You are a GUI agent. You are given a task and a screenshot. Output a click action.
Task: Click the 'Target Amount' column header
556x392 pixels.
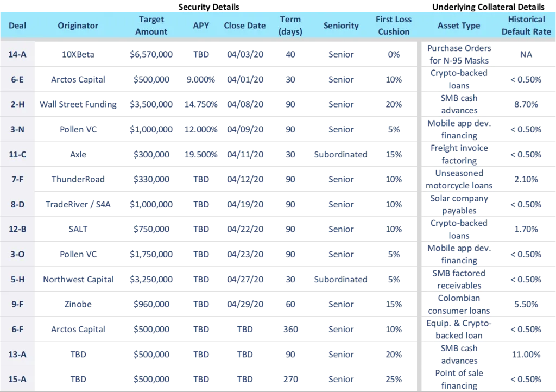(x=151, y=26)
